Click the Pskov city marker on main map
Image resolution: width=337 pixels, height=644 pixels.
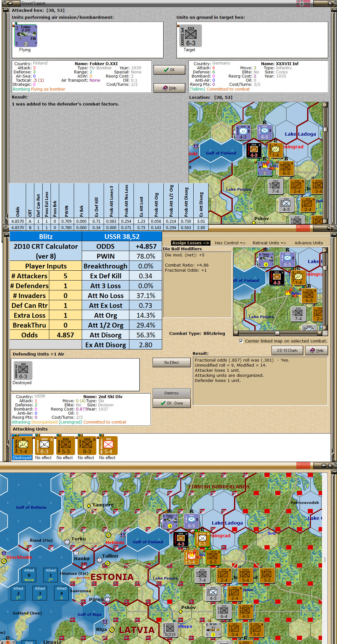click(181, 611)
